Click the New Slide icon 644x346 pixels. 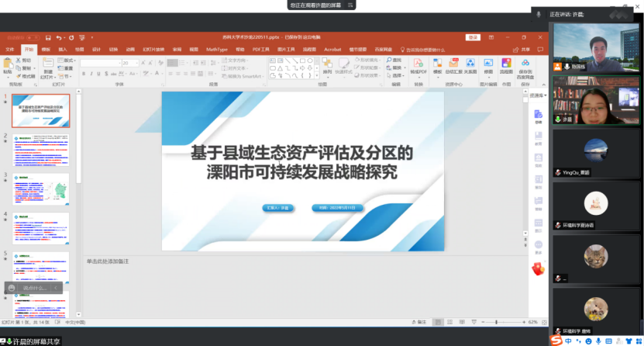48,65
